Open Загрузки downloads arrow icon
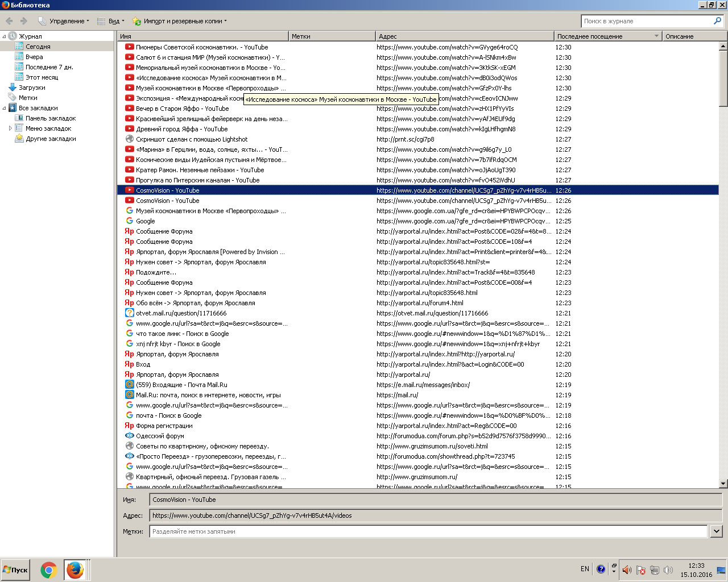This screenshot has width=728, height=582. [13, 88]
